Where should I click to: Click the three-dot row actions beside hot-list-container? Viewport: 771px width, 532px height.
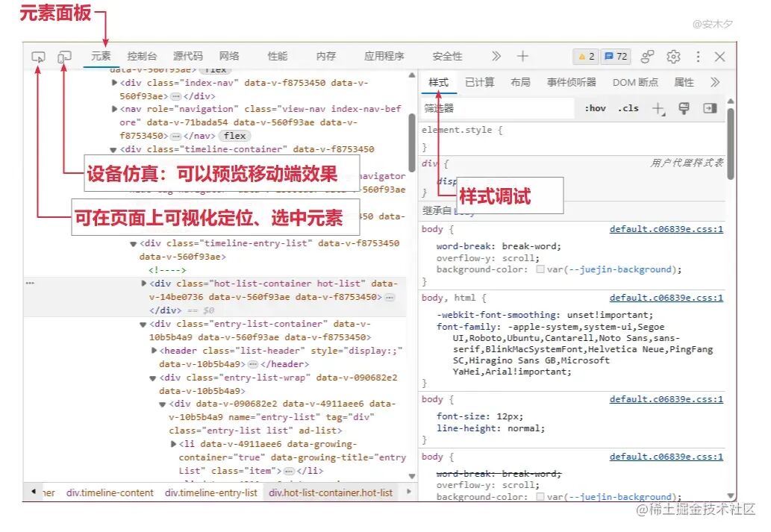tap(30, 284)
